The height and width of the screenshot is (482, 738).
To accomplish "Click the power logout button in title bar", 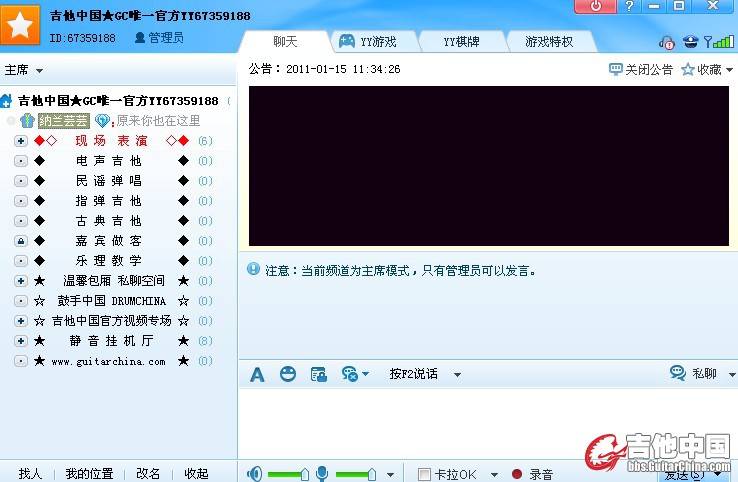I will tap(595, 6).
